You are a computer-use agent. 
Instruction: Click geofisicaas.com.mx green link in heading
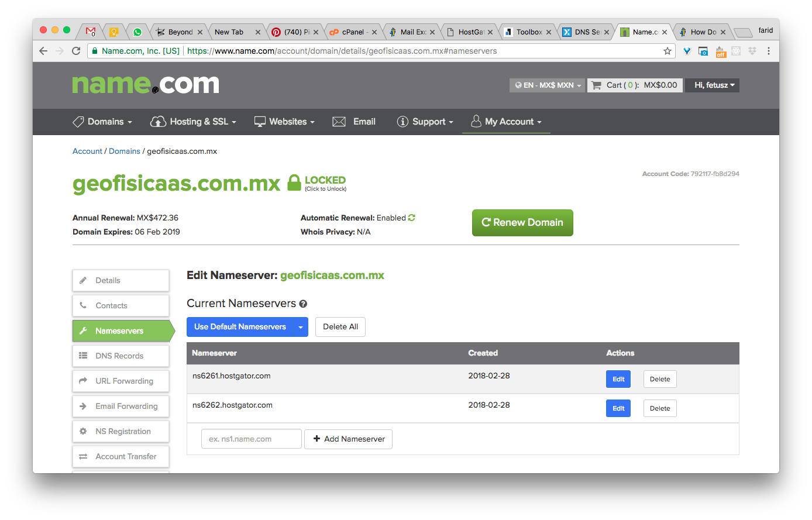point(332,276)
